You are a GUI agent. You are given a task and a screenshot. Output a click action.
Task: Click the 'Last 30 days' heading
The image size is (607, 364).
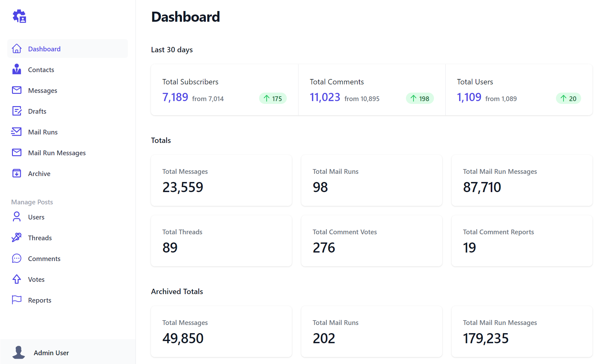pyautogui.click(x=172, y=50)
